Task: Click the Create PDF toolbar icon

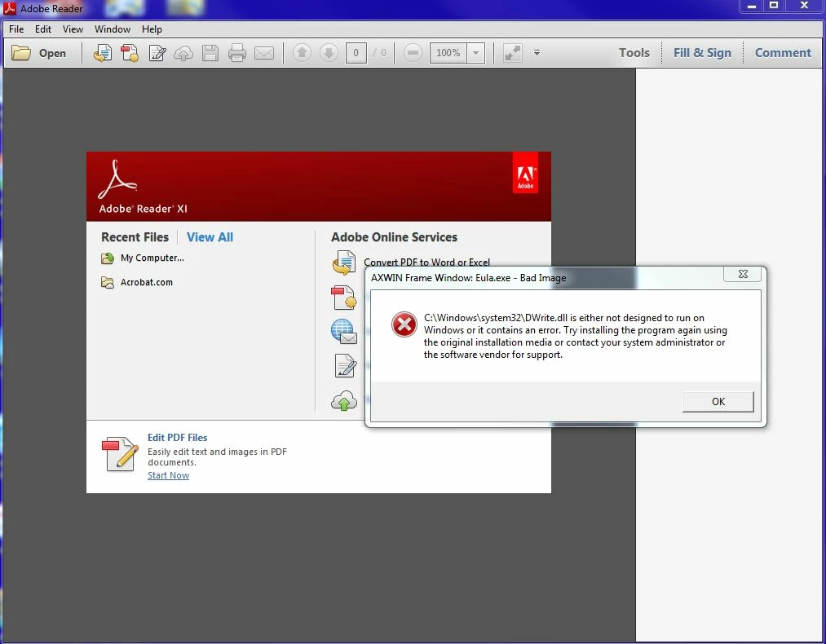Action: click(130, 53)
